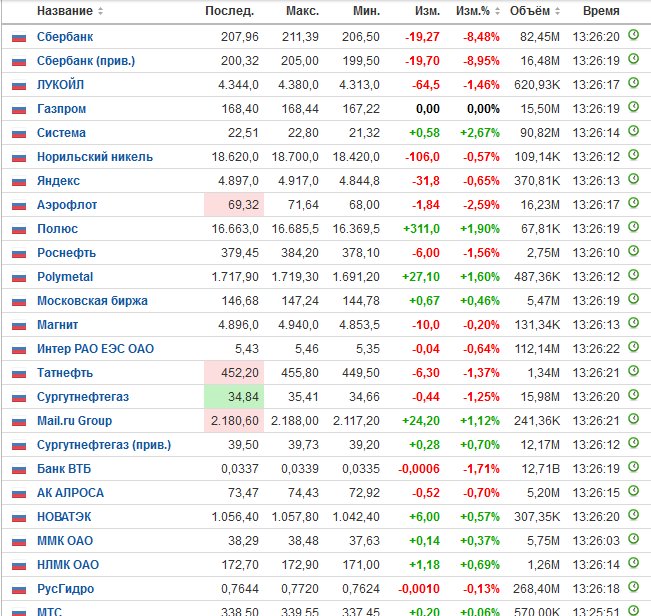This screenshot has height=616, width=651.
Task: Click the Russian flag icon beside АК АЛРОСА
Action: (x=19, y=494)
